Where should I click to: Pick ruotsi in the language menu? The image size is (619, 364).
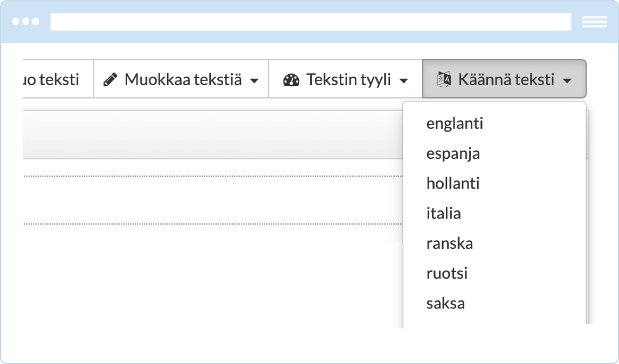pos(446,273)
